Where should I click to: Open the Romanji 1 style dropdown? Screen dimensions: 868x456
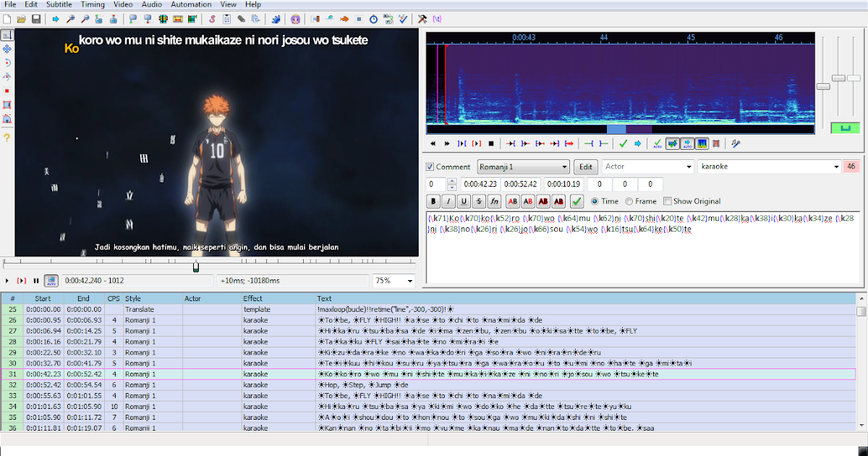(524, 166)
